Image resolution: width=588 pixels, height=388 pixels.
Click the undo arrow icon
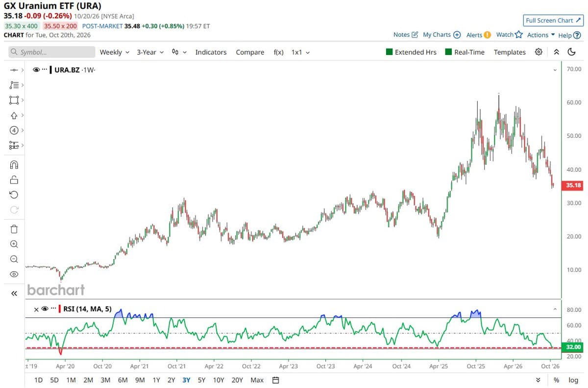pyautogui.click(x=14, y=195)
